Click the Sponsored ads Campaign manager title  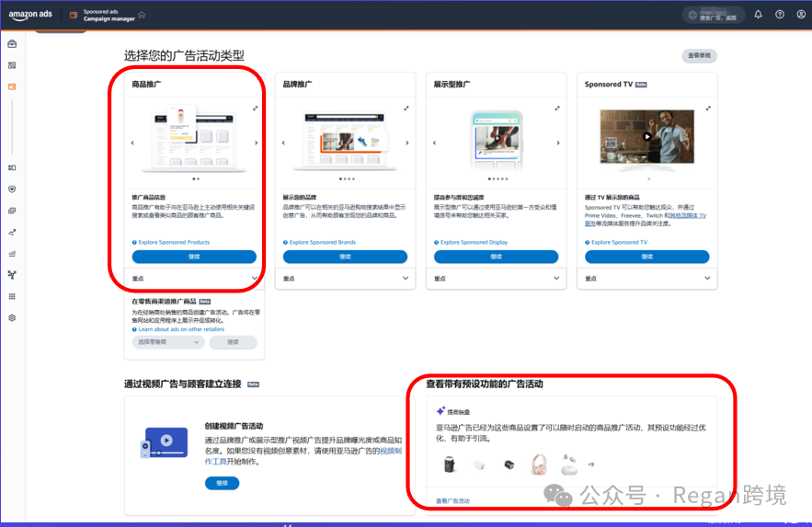coord(109,15)
